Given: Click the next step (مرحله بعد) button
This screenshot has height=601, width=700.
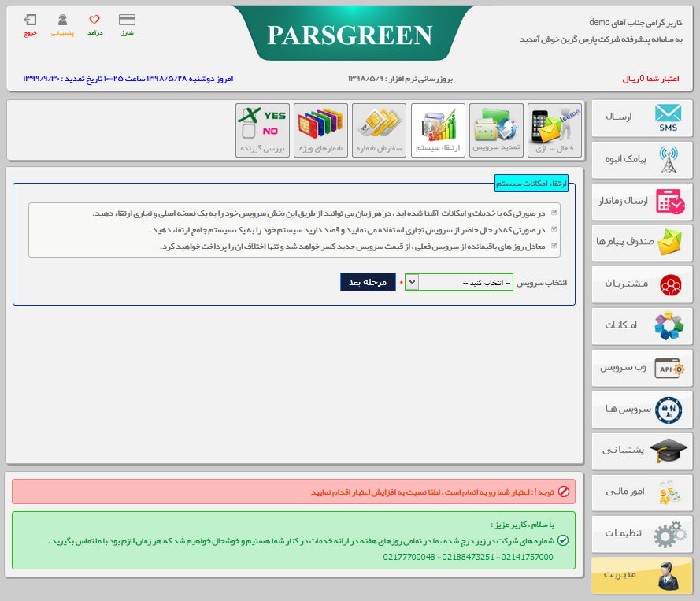Looking at the screenshot, I should coord(368,283).
